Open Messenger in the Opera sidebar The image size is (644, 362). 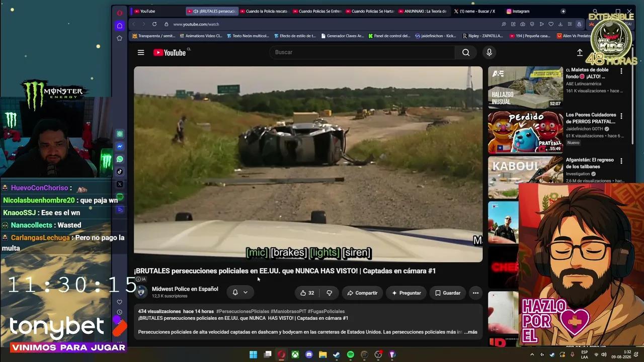120,146
